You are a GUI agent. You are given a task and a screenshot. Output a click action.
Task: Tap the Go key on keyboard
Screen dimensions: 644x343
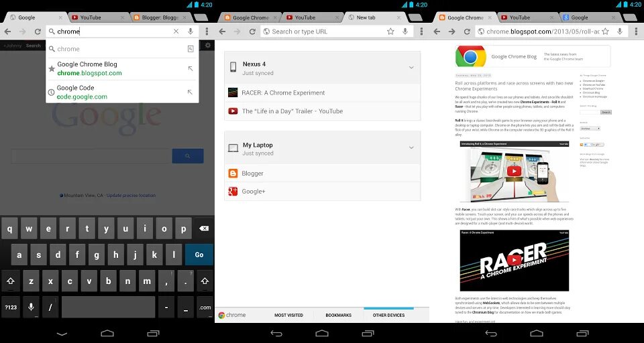coord(199,255)
